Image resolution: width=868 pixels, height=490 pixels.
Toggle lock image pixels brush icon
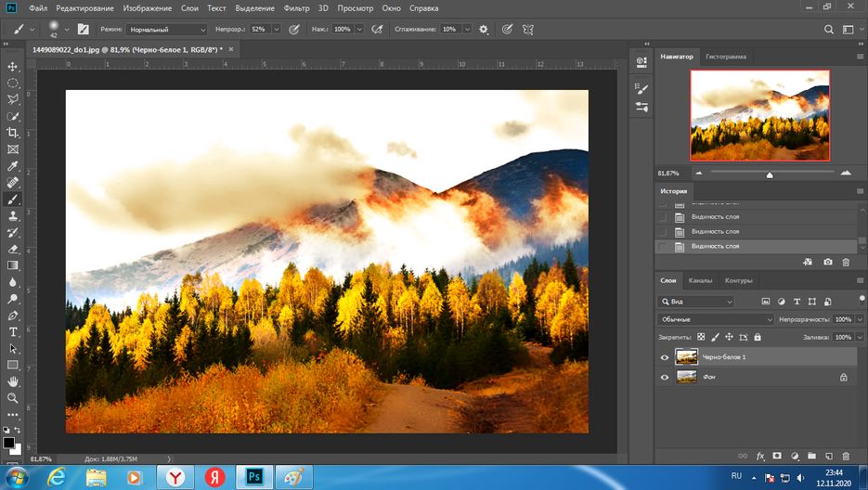(715, 337)
